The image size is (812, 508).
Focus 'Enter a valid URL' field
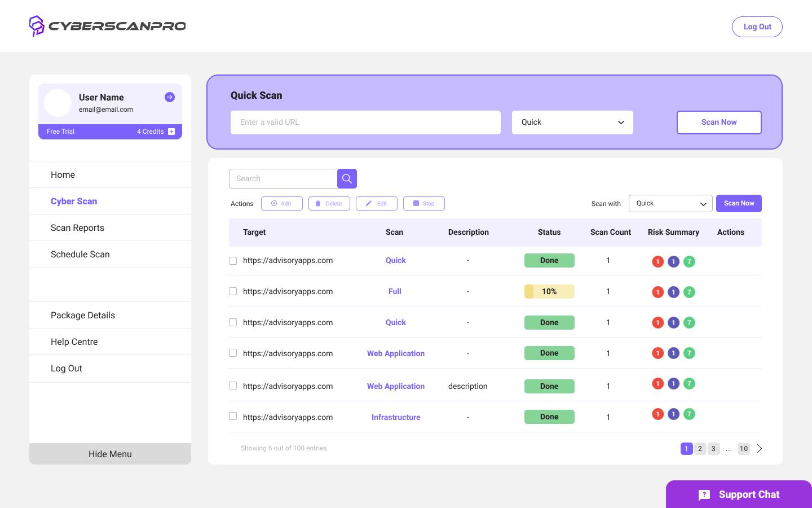(365, 122)
